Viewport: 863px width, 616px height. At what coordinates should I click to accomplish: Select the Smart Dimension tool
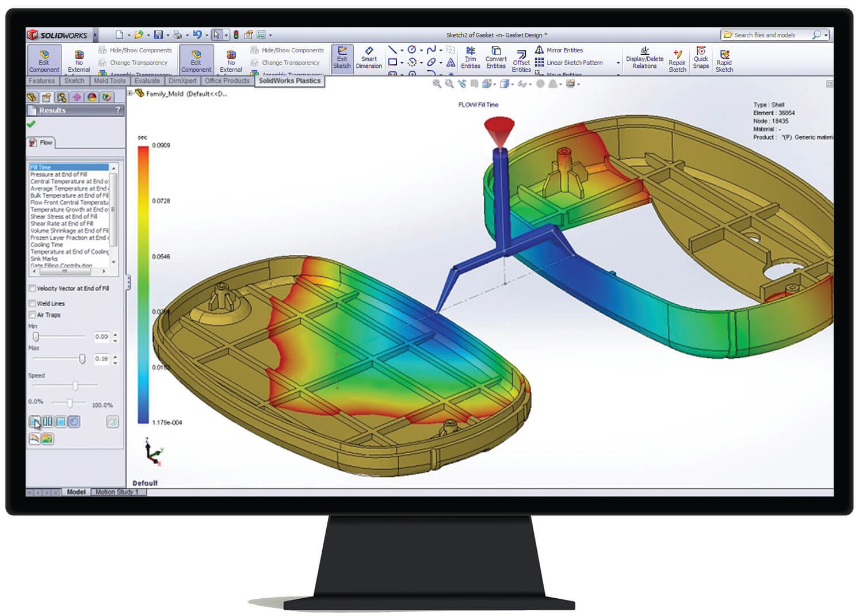[x=369, y=58]
